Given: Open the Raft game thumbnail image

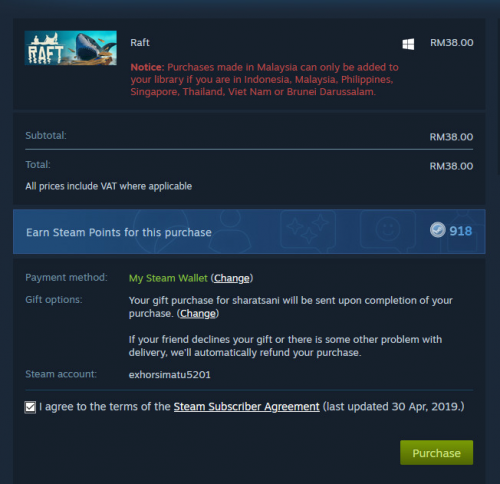Looking at the screenshot, I should [x=71, y=48].
